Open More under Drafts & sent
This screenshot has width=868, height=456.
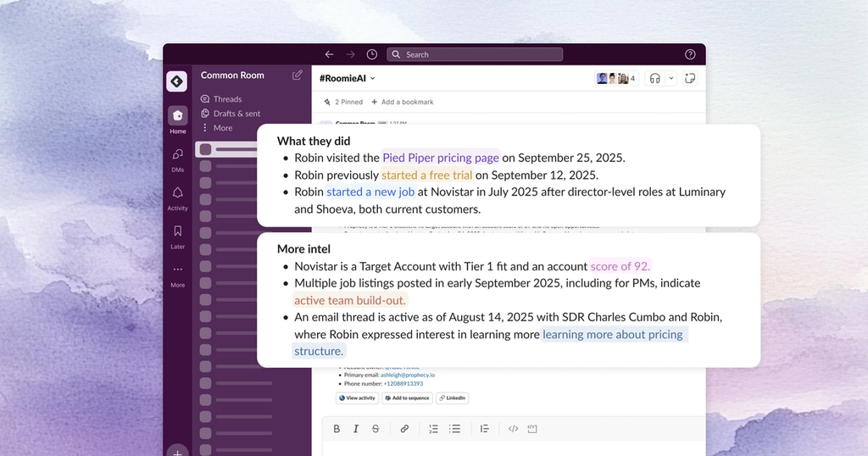(x=216, y=128)
